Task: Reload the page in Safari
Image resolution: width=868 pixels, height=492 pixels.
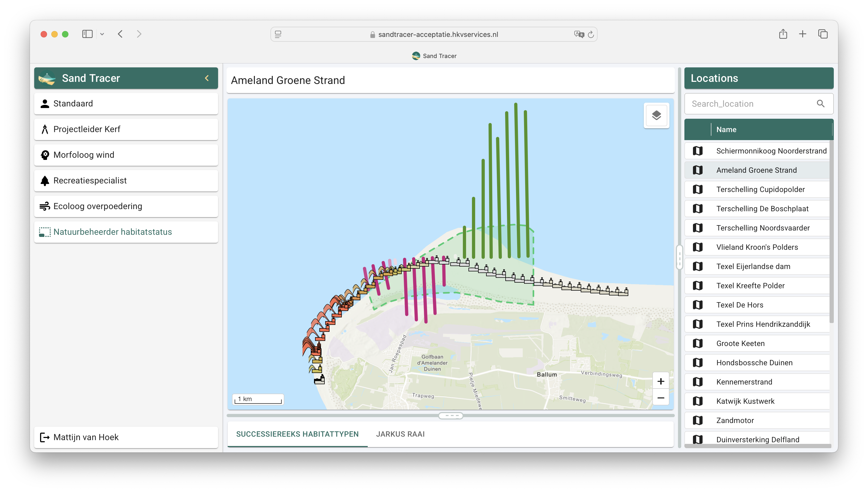Action: (591, 34)
